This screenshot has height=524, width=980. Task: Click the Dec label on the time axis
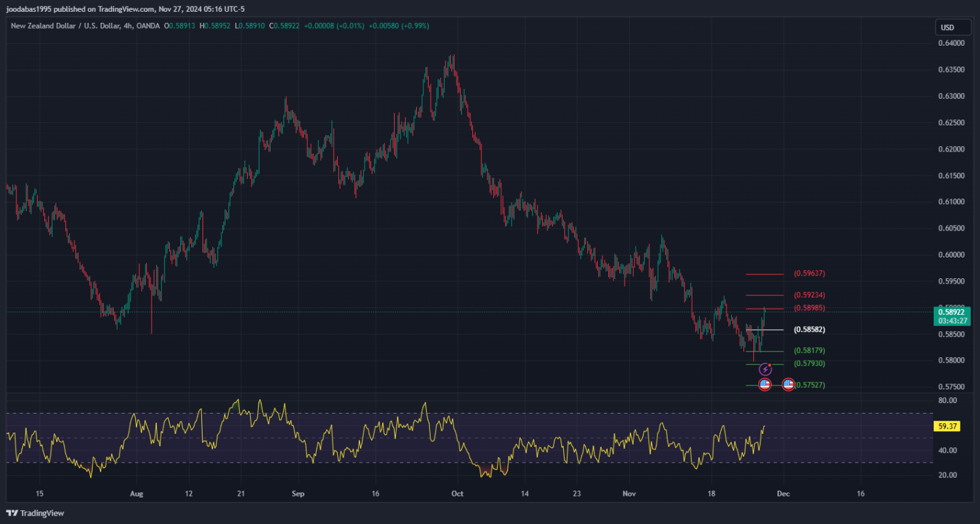point(783,494)
